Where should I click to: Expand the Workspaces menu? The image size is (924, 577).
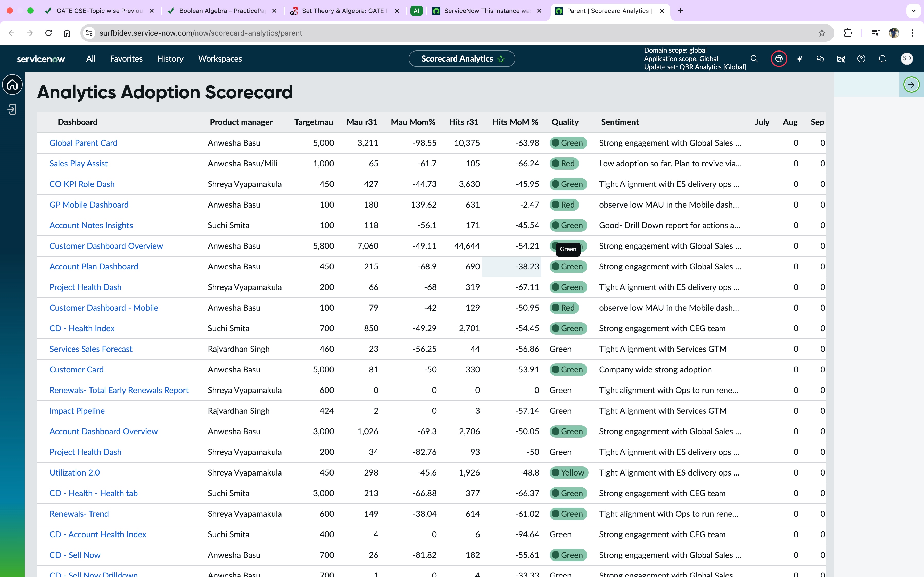(x=220, y=59)
